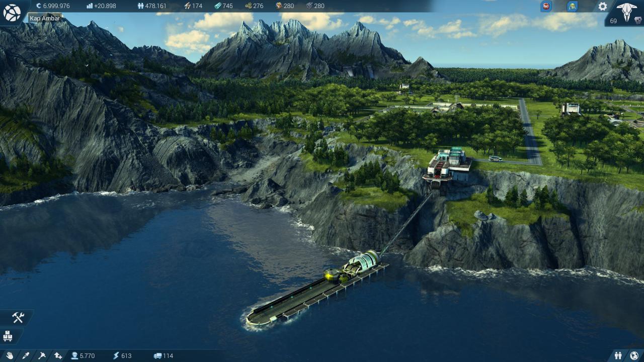The width and height of the screenshot is (644, 362).
Task: Click the population people icon
Action: click(140, 6)
